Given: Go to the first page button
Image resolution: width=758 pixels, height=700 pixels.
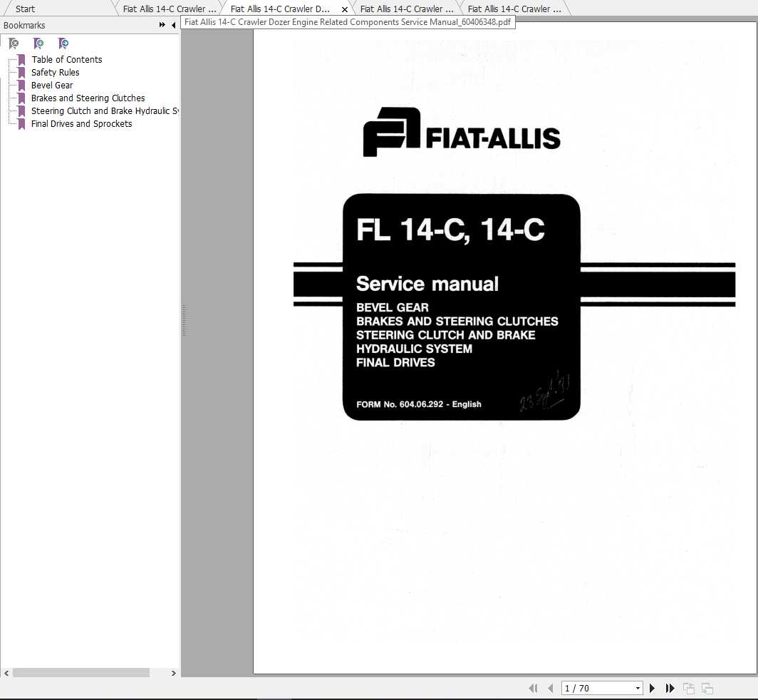Looking at the screenshot, I should coord(533,688).
